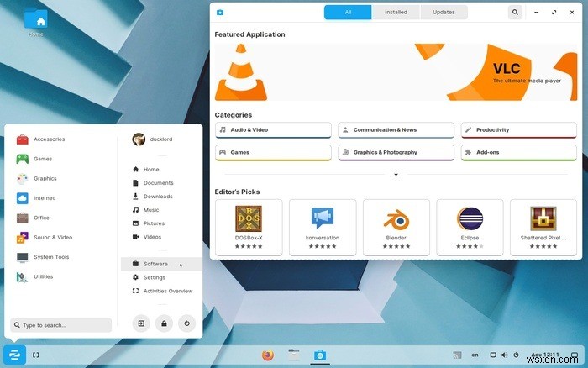Click the log out button in the menu
588x368 pixels.
[141, 323]
